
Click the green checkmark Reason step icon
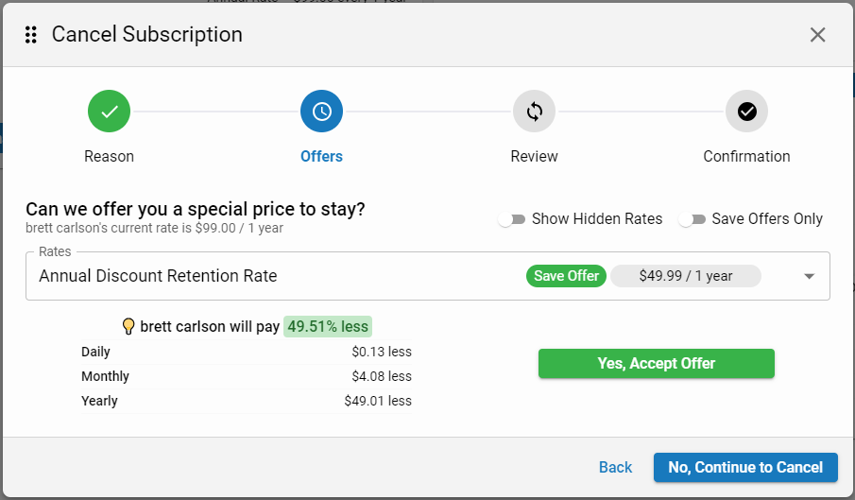109,111
